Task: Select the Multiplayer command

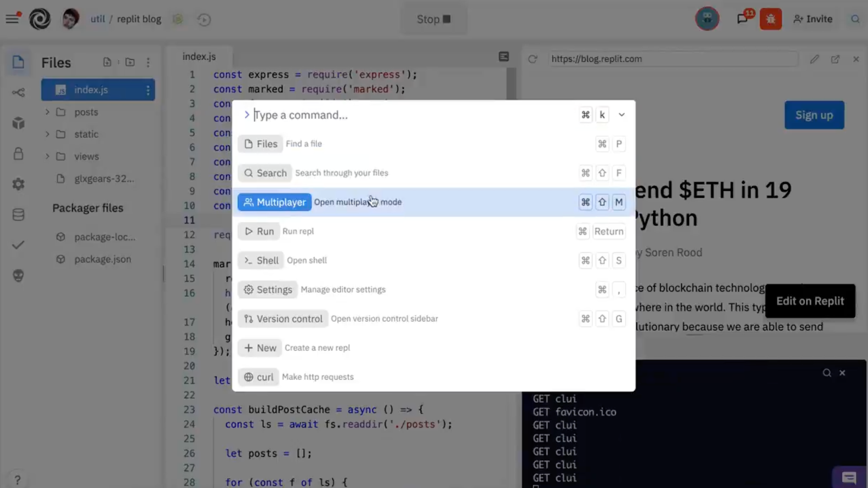Action: tap(433, 202)
